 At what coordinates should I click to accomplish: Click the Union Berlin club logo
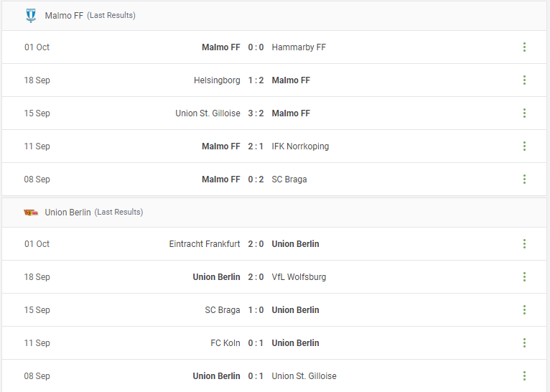click(31, 212)
